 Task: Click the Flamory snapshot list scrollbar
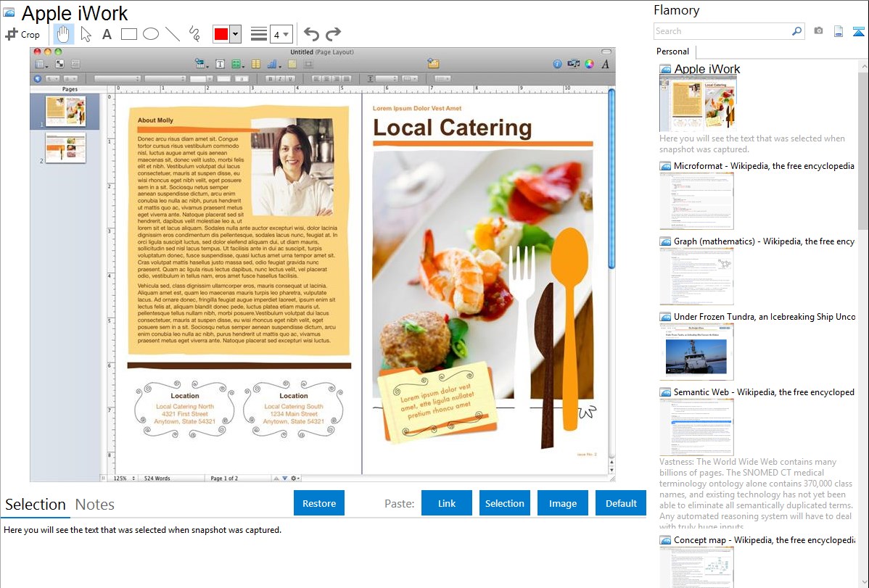point(863,149)
